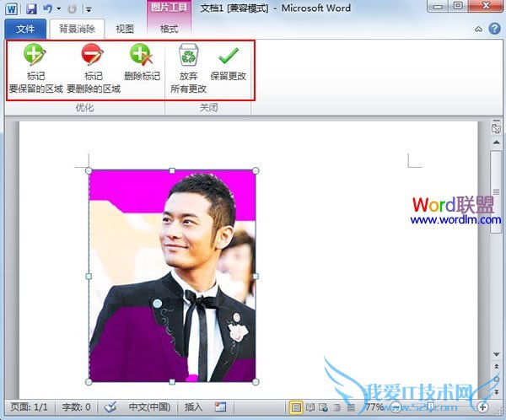Viewport: 506px width, 420px height.
Task: Click right-middle selection handle of picture
Action: point(256,277)
